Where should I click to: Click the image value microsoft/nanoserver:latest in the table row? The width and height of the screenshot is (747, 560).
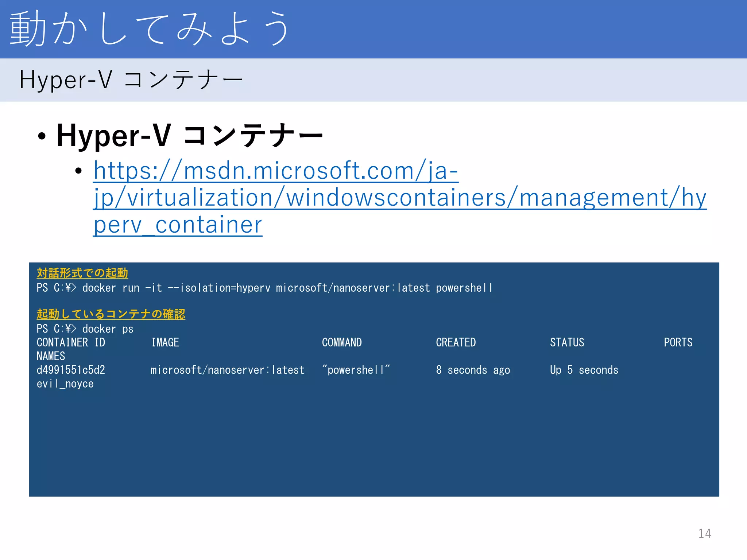(228, 370)
